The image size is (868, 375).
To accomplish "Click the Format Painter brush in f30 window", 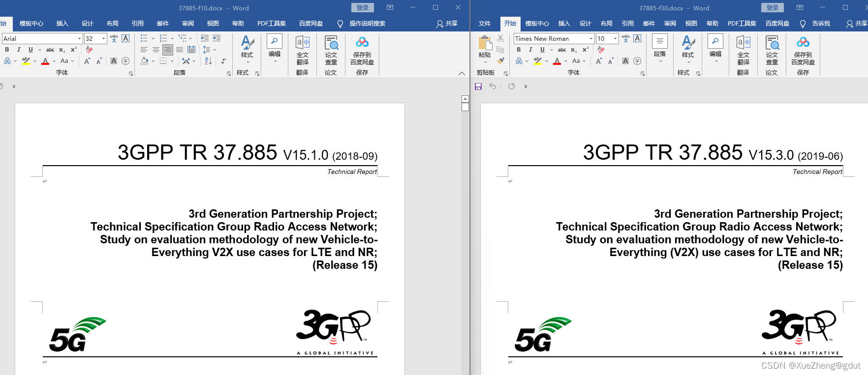I will coord(500,61).
